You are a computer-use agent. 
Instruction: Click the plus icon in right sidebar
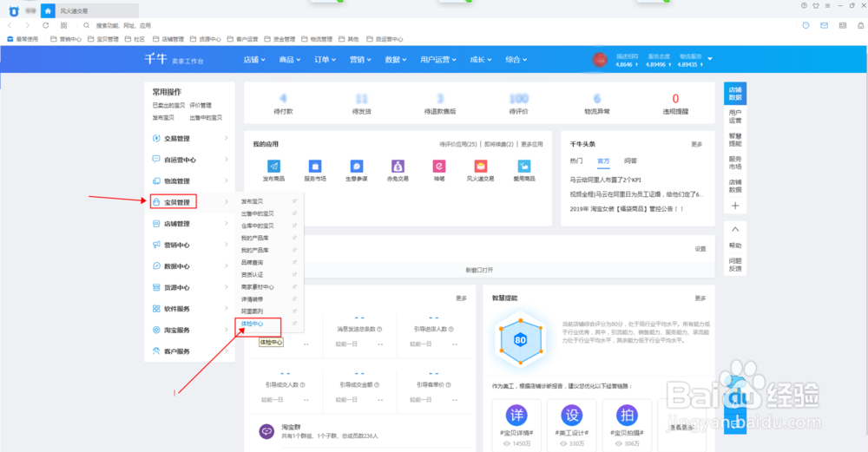[735, 206]
